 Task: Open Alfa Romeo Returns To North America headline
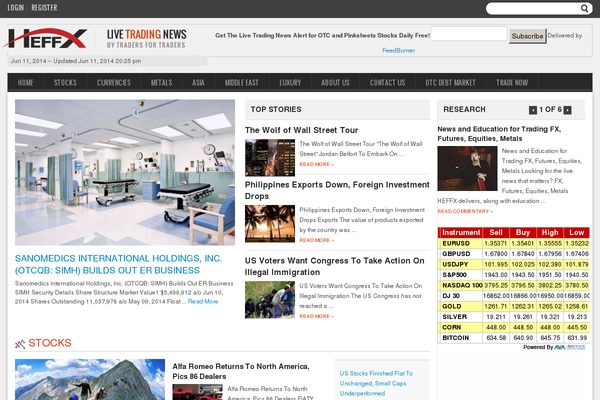click(x=241, y=371)
